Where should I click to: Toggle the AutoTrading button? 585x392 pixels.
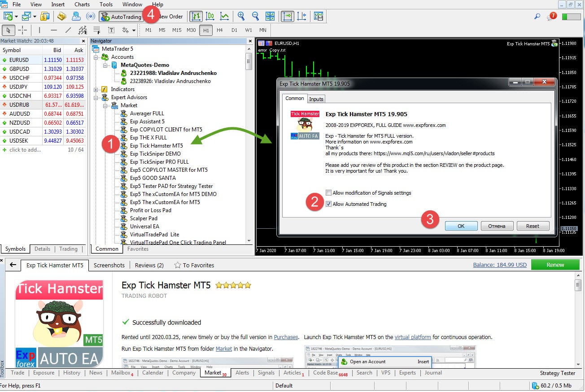[120, 17]
